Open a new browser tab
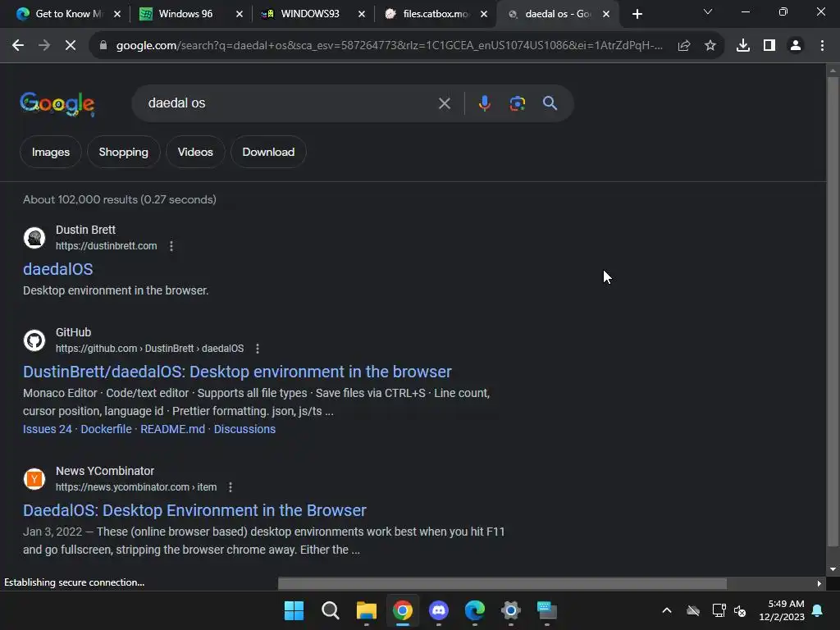The height and width of the screenshot is (630, 840). point(637,15)
